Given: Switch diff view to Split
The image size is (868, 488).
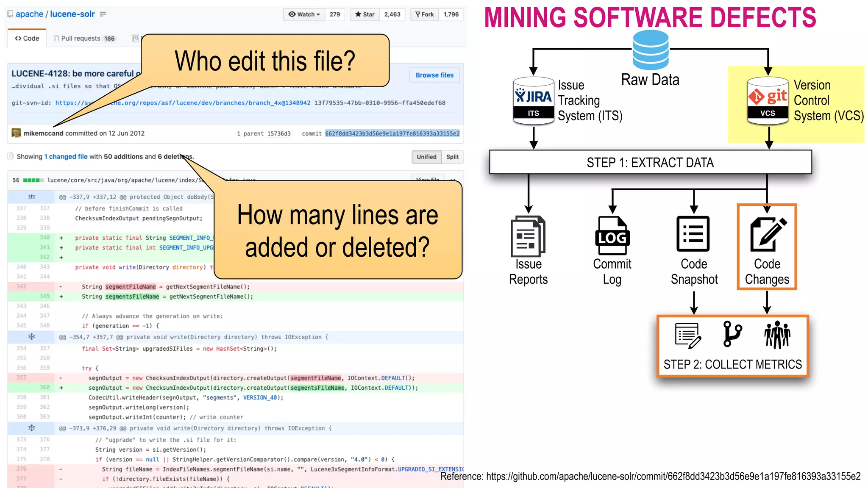Looking at the screenshot, I should (452, 157).
